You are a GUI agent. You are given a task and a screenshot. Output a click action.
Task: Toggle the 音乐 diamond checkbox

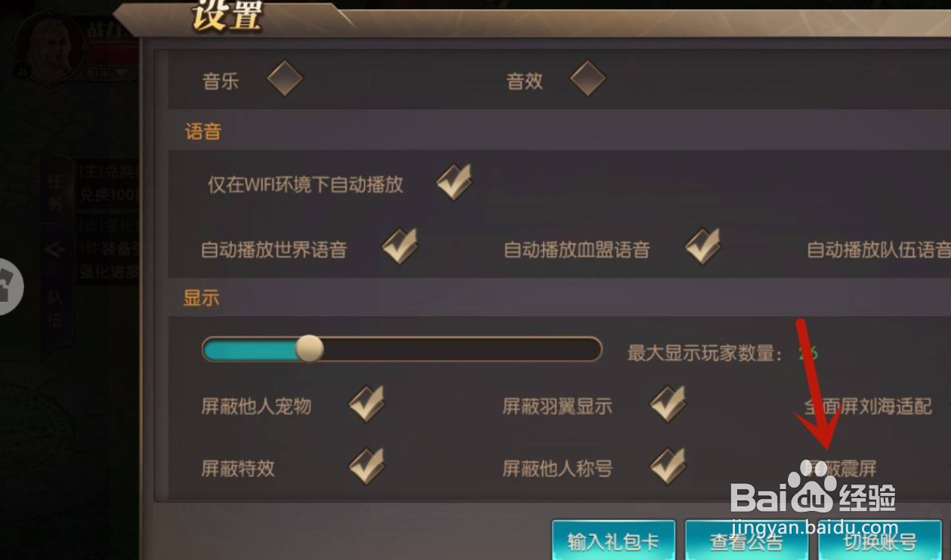[285, 78]
